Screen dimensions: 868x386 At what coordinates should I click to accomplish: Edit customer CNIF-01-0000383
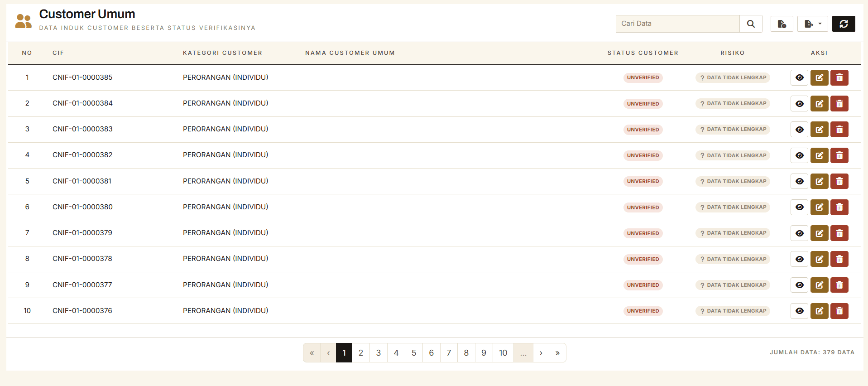(x=820, y=129)
